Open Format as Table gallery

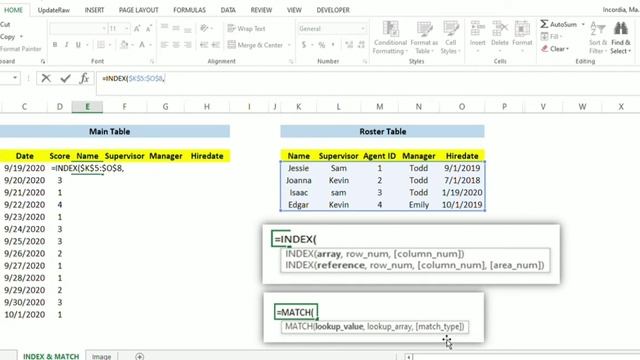[x=424, y=38]
